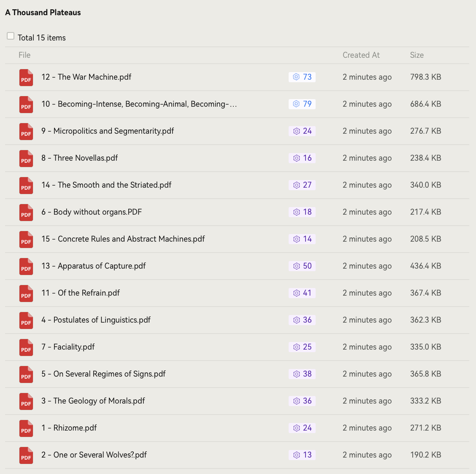
Task: Click the File column header
Action: (x=24, y=55)
